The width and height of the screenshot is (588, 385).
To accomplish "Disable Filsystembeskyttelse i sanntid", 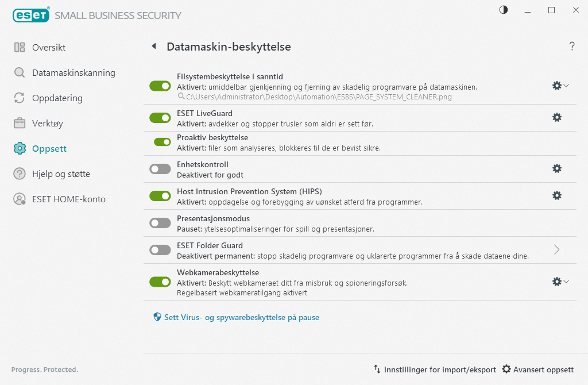I will [160, 86].
